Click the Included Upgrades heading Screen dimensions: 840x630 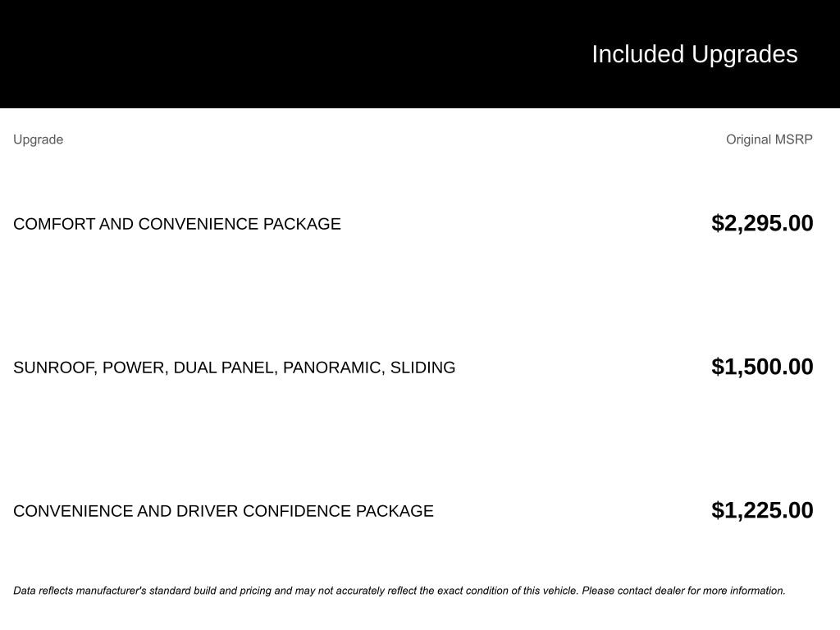694,54
